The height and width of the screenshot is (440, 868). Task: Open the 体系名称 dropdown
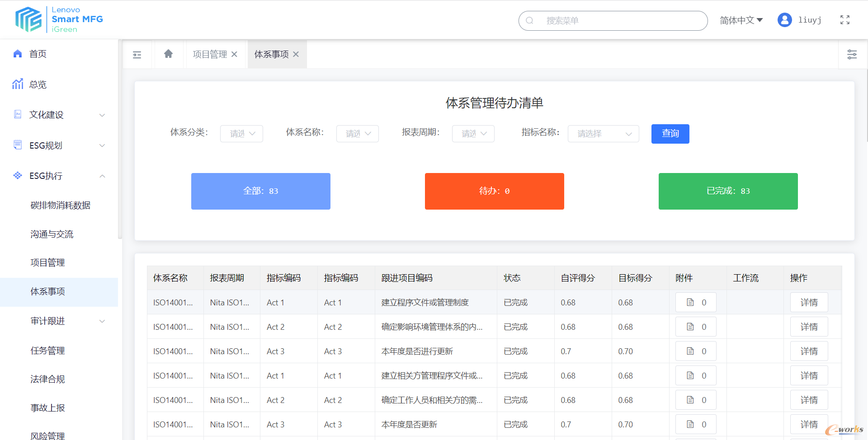tap(358, 134)
